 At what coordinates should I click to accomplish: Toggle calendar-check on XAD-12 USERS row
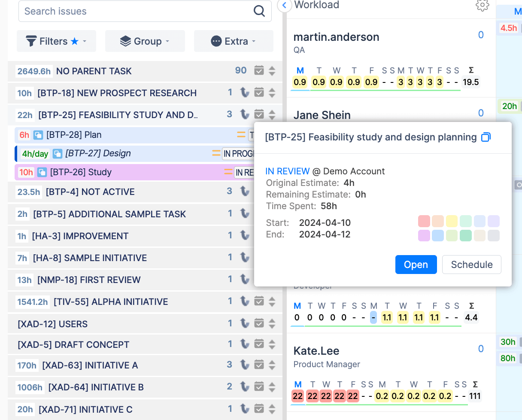coord(259,323)
